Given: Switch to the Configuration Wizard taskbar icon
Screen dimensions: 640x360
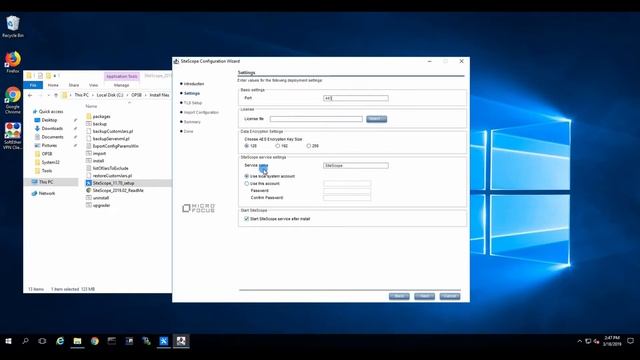Looking at the screenshot, I should point(181,341).
